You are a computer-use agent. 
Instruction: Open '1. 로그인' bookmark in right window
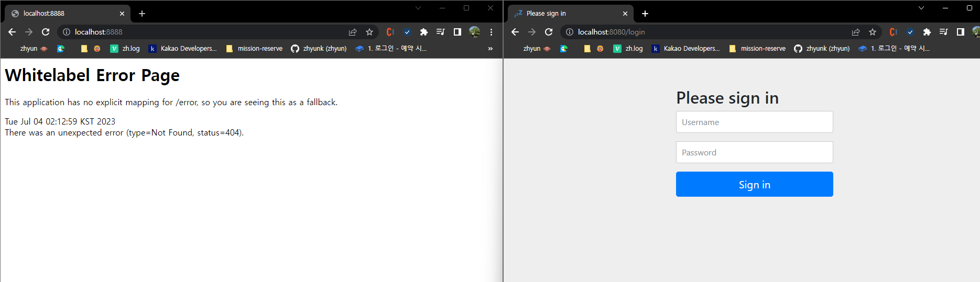click(894, 49)
